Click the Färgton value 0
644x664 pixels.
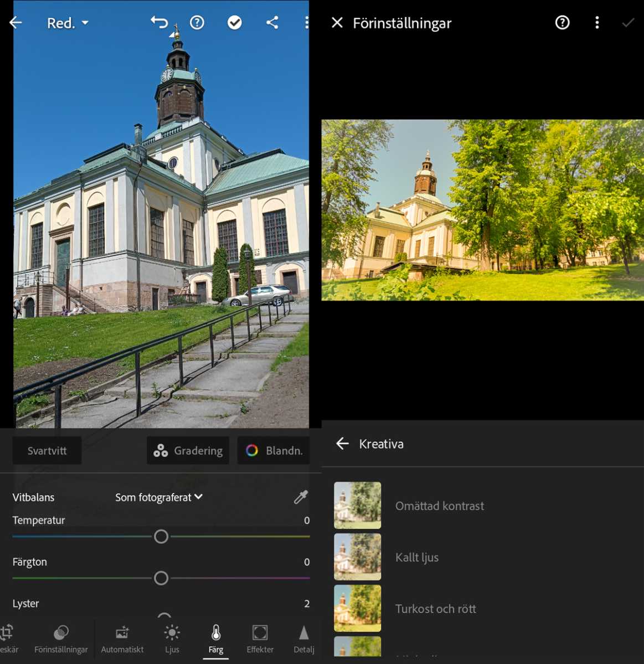[307, 562]
